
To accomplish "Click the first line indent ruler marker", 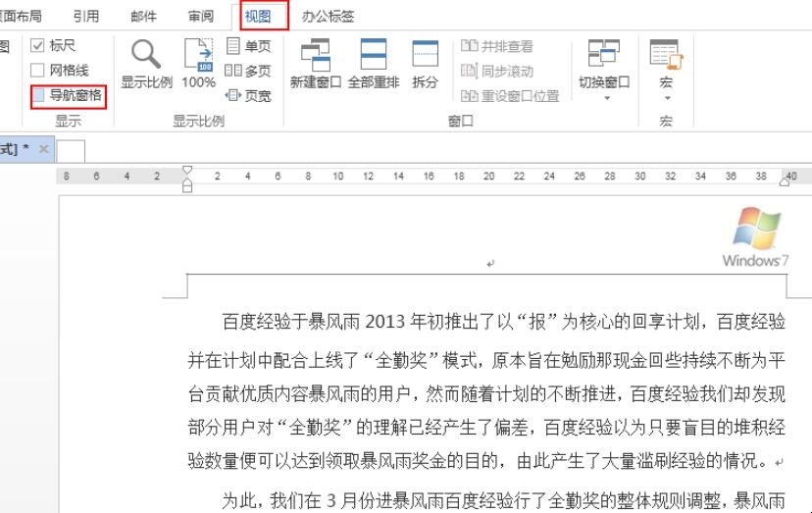I will click(187, 170).
